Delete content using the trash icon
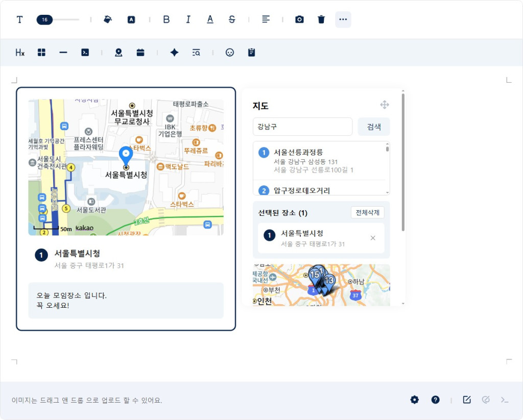Viewport: 523px width, 420px height. tap(321, 19)
